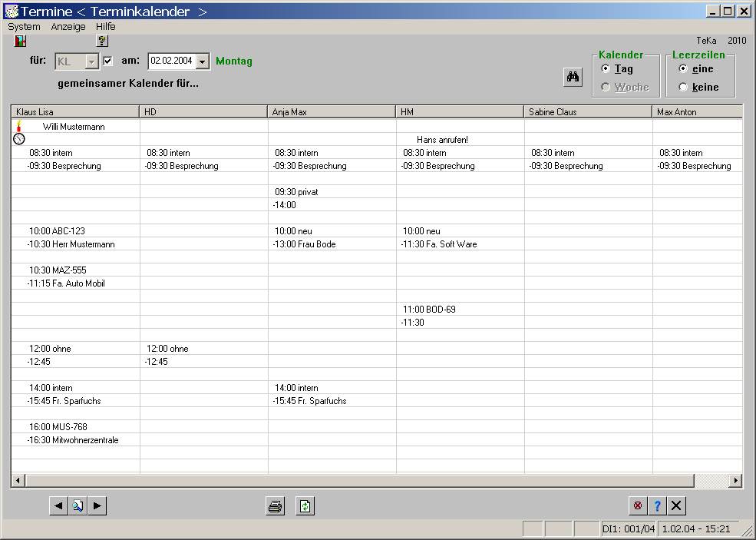756x540 pixels.
Task: Open the date dropdown showing 02.02.2004
Action: point(203,61)
